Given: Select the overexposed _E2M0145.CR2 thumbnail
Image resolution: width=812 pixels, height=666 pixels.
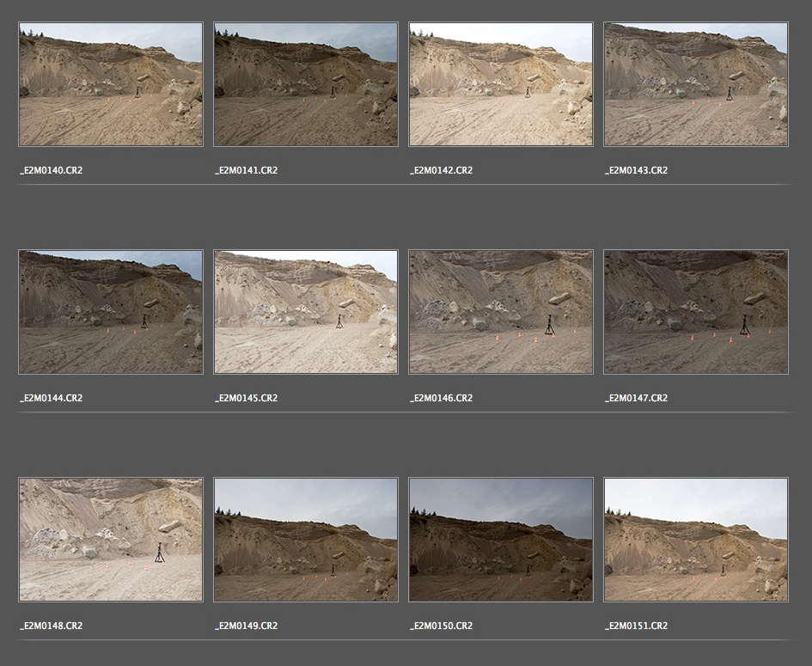Looking at the screenshot, I should click(306, 312).
